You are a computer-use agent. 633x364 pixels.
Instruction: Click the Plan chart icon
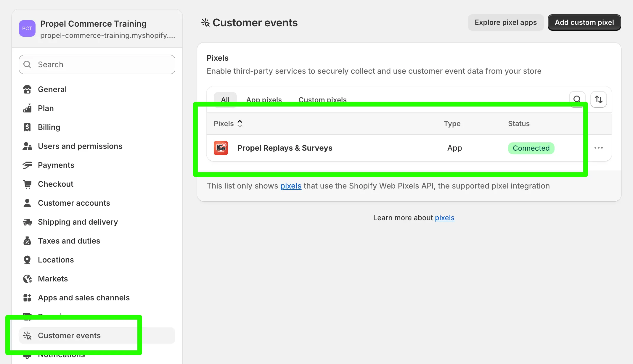[x=27, y=108]
